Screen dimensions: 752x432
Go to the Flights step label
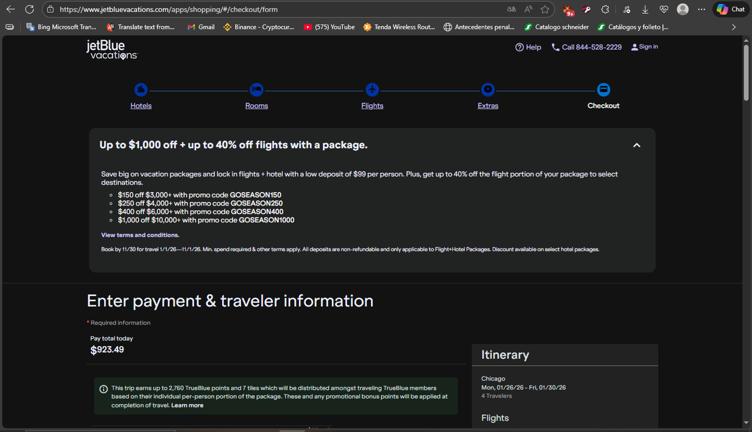(372, 105)
